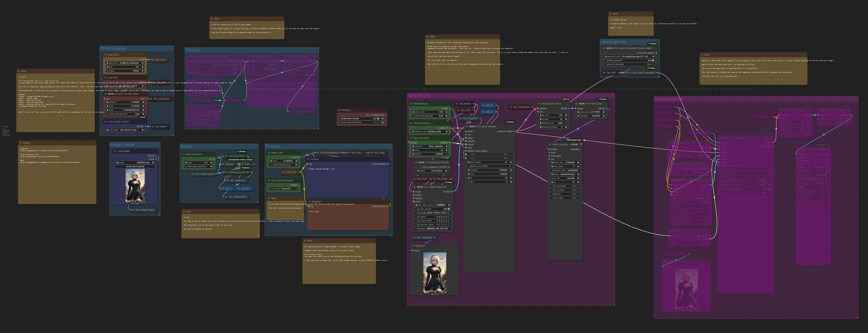Image resolution: width=868 pixels, height=333 pixels.
Task: Open the device dropdown in Load CLIP
Action: click(x=125, y=71)
